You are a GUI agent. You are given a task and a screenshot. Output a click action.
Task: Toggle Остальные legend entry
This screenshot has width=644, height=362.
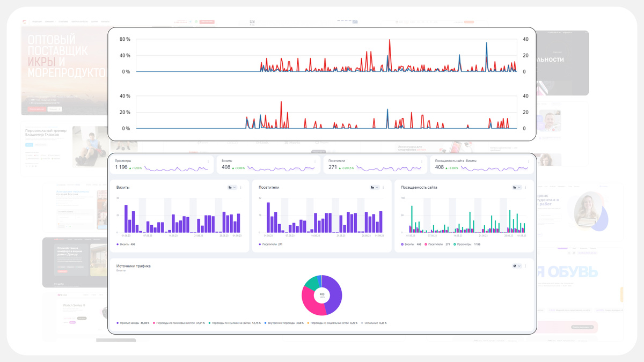tap(374, 323)
